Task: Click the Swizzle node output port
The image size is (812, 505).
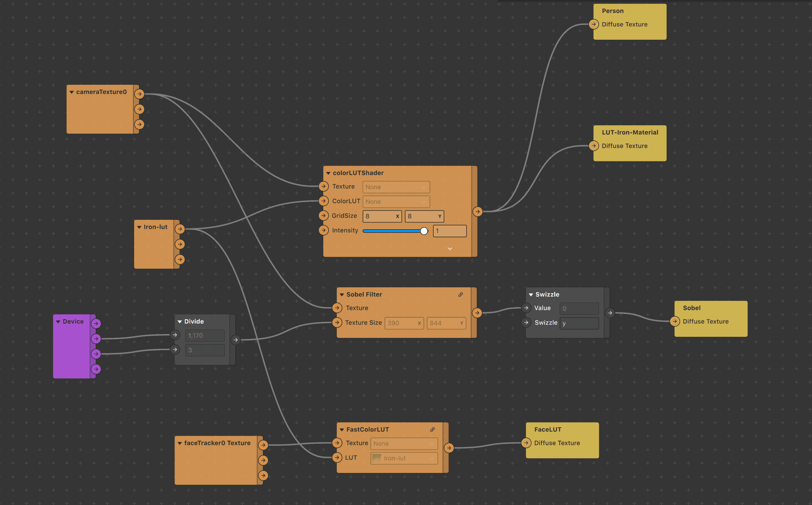Action: 610,313
